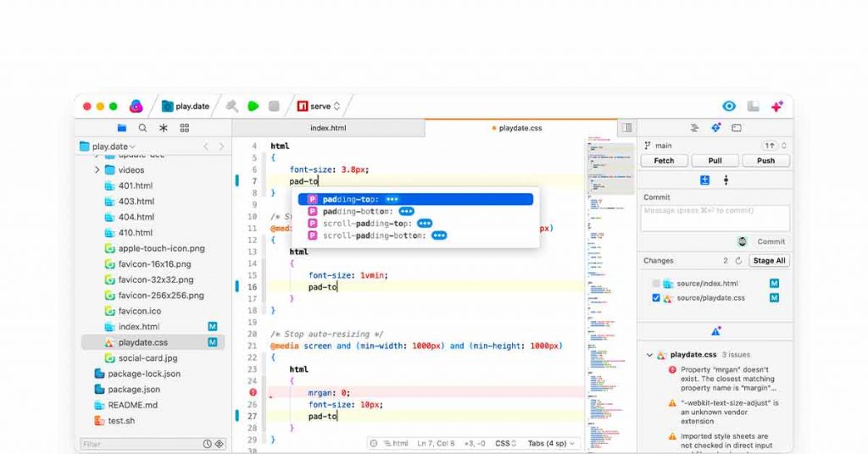Open the asterisk sidebar icon
Image resolution: width=868 pixels, height=454 pixels.
(164, 128)
